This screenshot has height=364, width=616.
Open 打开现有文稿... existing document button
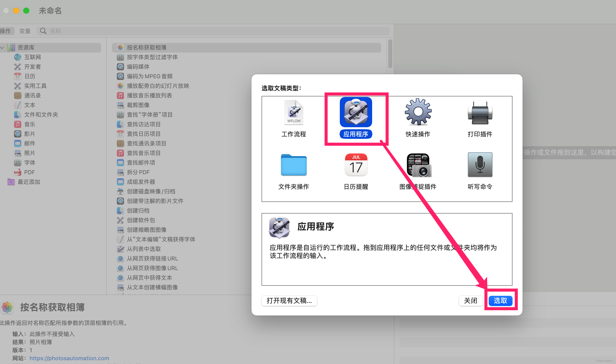click(x=289, y=301)
